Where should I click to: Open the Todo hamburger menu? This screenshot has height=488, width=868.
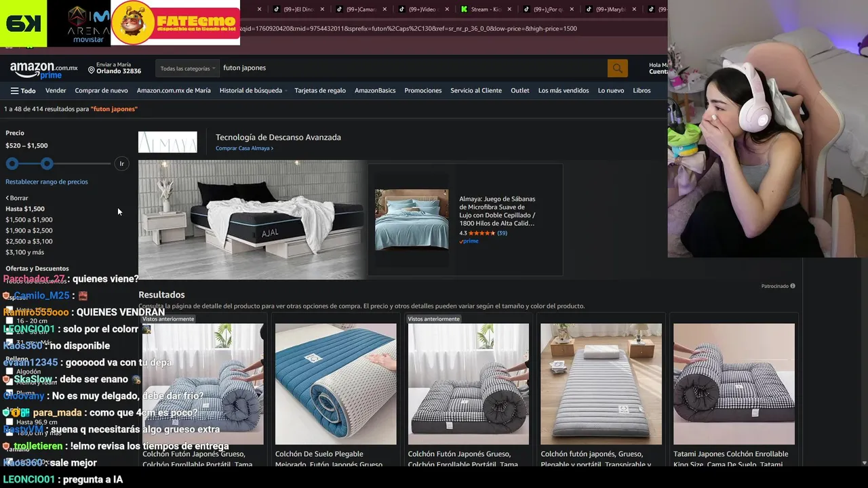tap(23, 91)
